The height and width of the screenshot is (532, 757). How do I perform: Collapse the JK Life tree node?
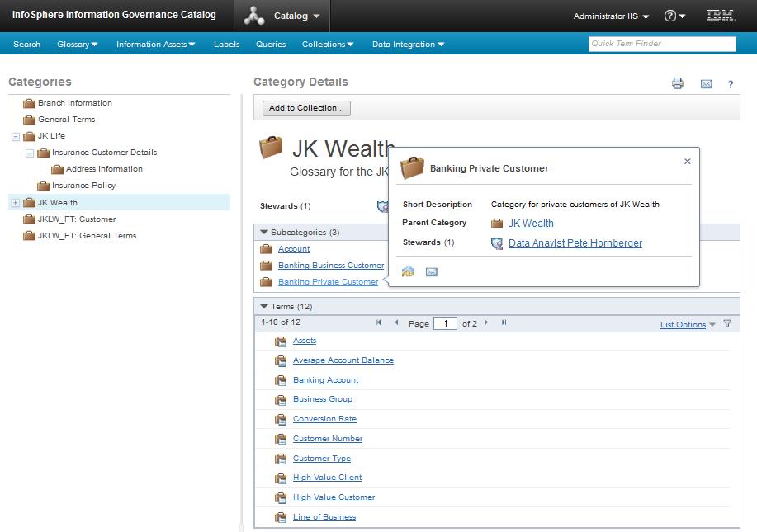pos(16,136)
